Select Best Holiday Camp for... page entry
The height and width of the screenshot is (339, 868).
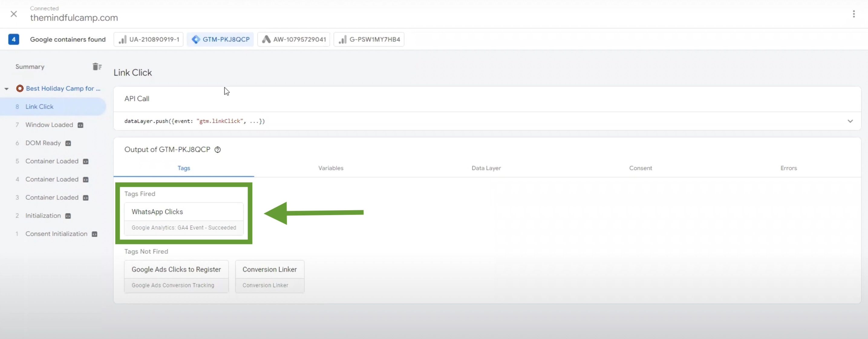pyautogui.click(x=63, y=88)
